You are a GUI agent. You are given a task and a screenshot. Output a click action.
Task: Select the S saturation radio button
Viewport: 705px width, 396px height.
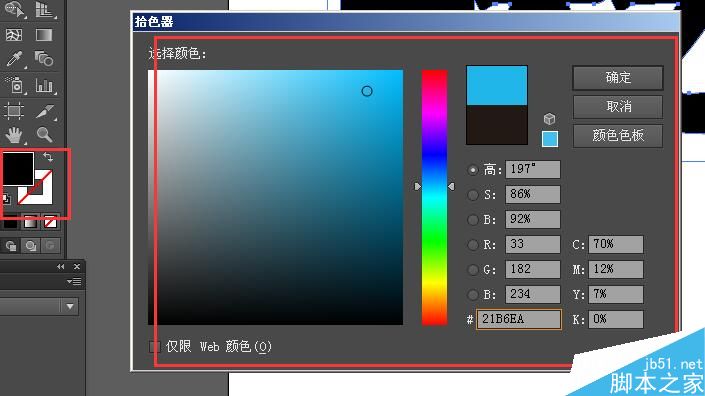point(473,195)
